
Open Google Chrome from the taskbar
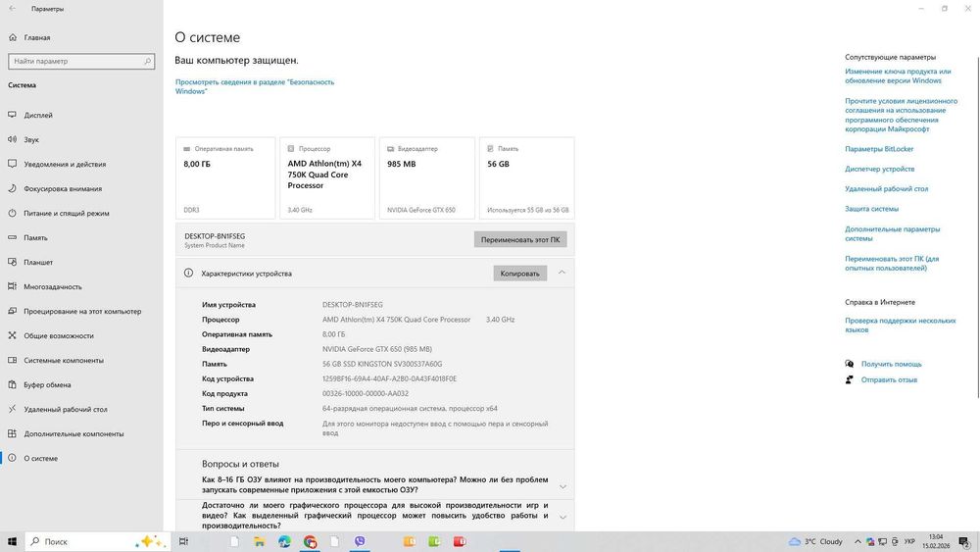(x=310, y=541)
